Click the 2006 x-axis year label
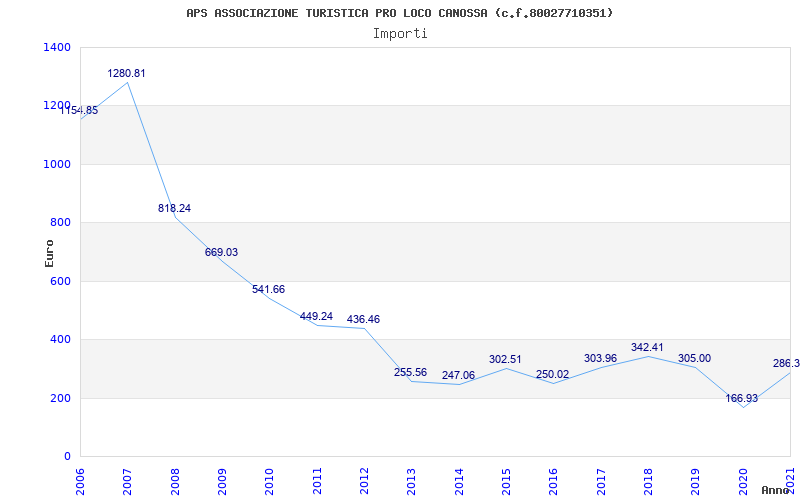 coord(80,482)
